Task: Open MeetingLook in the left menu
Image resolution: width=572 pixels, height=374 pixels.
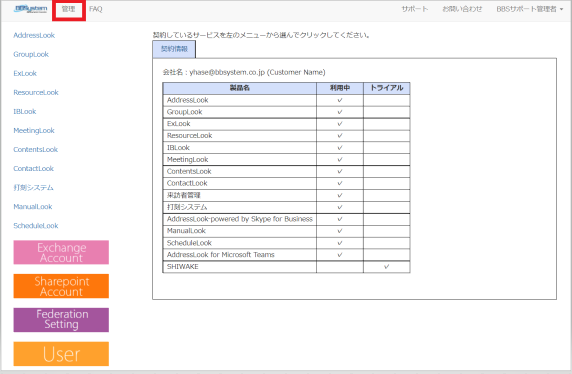Action: [x=34, y=130]
